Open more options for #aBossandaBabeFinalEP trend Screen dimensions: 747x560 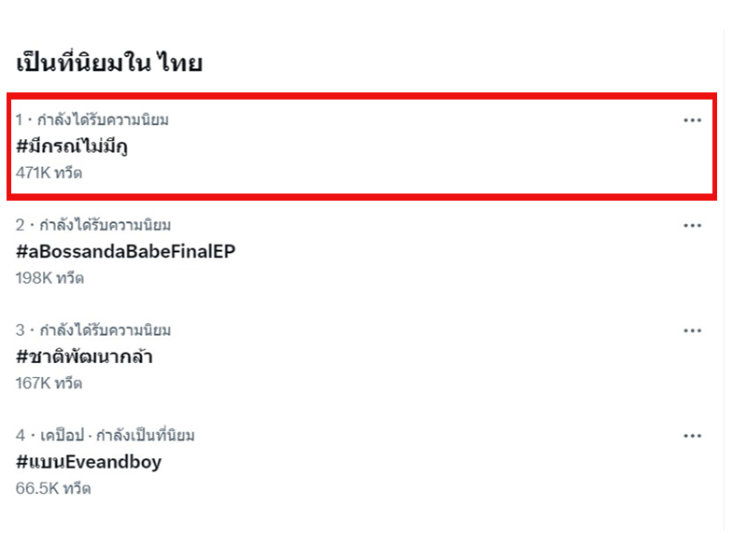click(x=692, y=226)
